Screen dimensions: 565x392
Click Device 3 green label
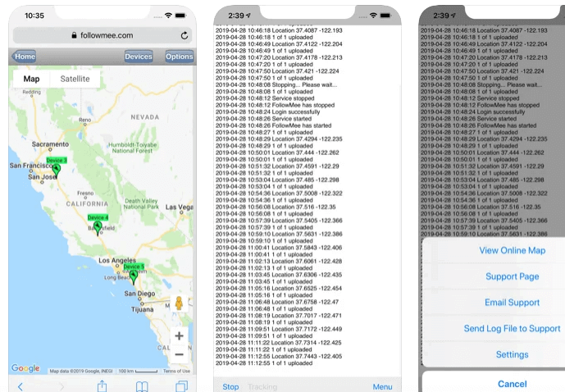pos(57,160)
